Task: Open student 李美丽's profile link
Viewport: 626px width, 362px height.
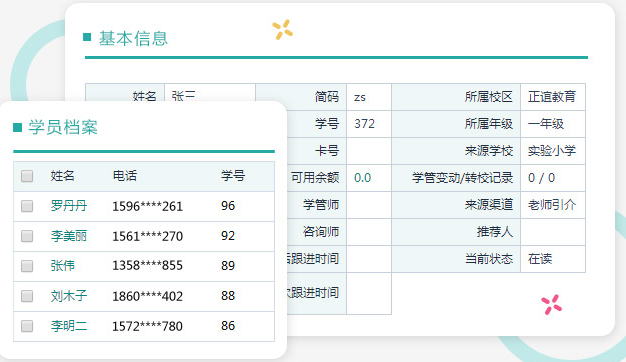Action: pyautogui.click(x=69, y=236)
